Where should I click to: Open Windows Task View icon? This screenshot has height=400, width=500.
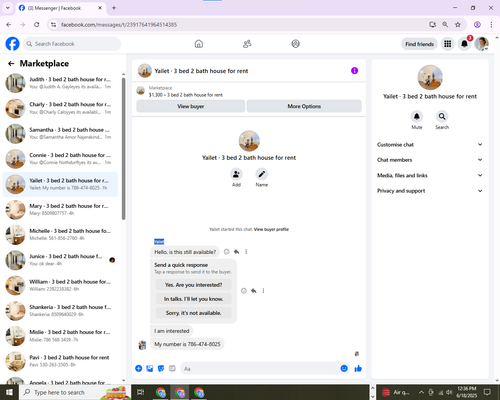pyautogui.click(x=140, y=392)
